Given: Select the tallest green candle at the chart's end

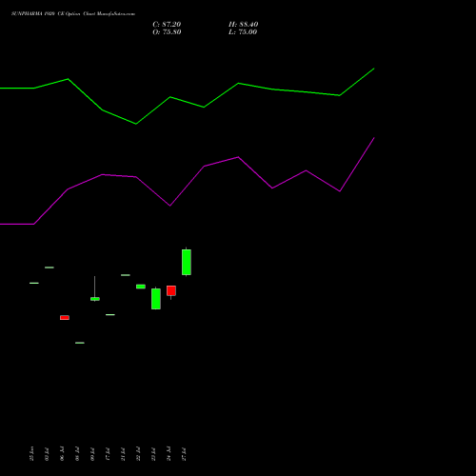Looking at the screenshot, I should pyautogui.click(x=187, y=262).
